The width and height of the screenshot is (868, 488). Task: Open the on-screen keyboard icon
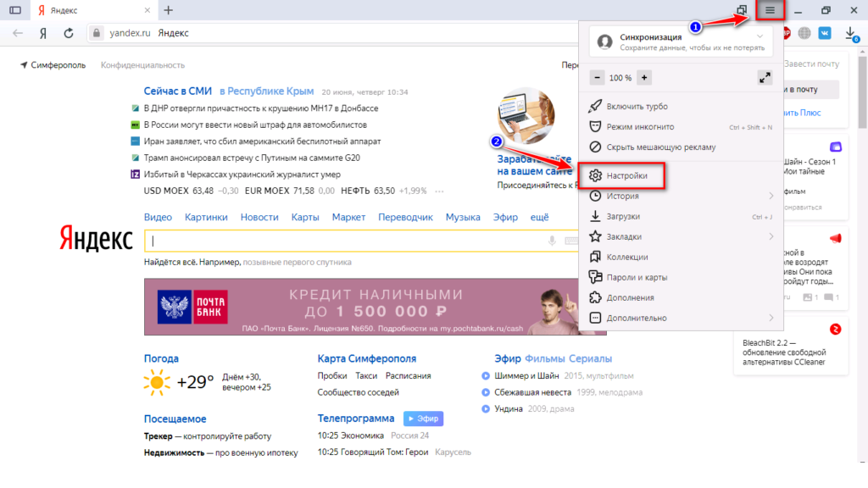point(571,241)
